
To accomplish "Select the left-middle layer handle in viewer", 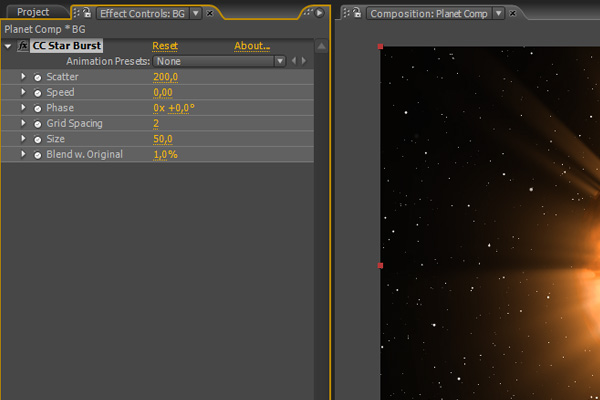I will (380, 266).
